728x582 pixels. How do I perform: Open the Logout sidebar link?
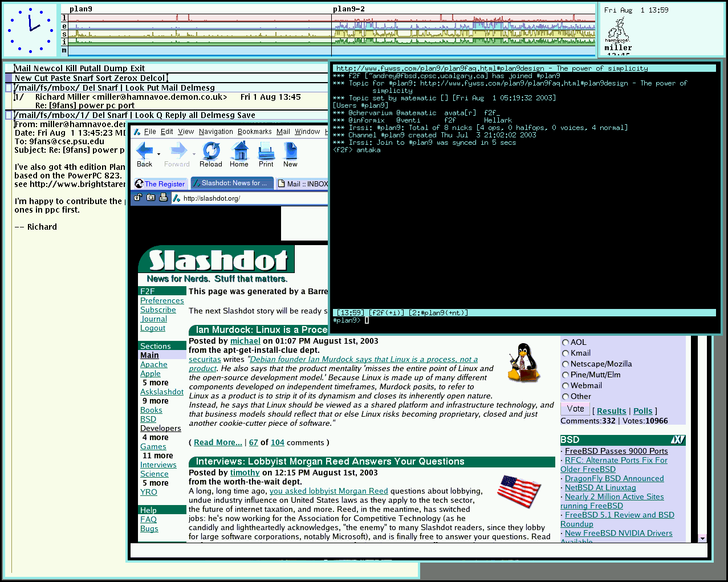(153, 328)
